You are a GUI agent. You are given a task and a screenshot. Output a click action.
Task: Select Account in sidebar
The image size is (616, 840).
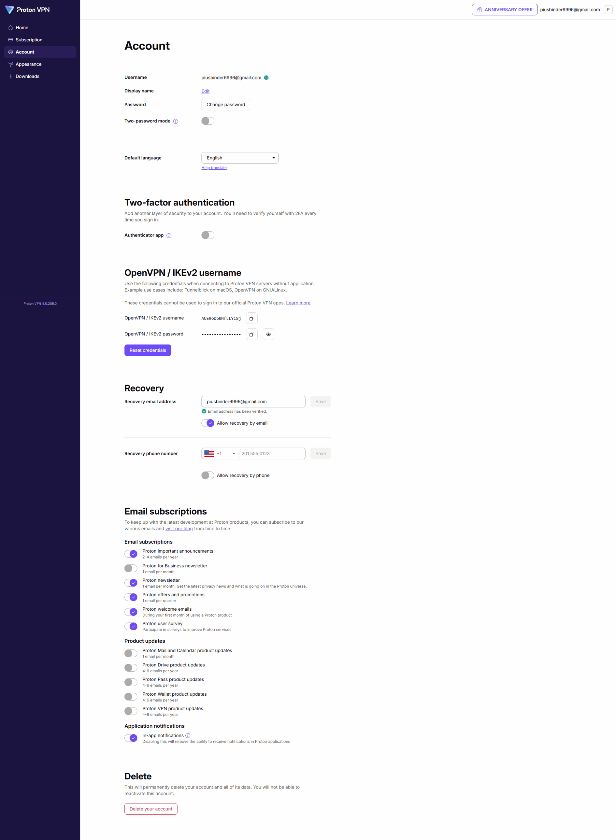[x=40, y=52]
